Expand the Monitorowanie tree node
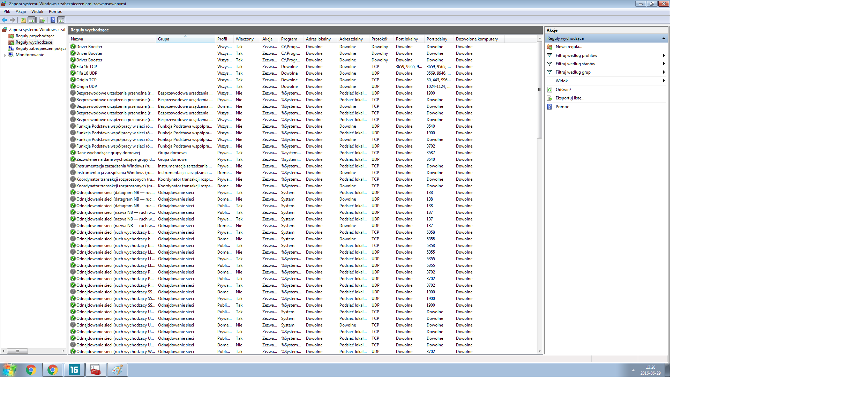Screen dimensions: 868x398 coord(5,55)
